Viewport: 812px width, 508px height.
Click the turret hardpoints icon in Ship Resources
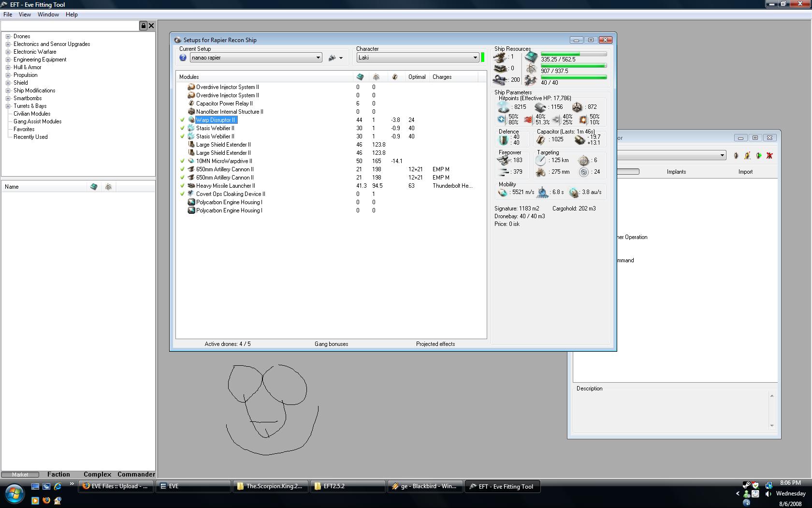[x=500, y=57]
